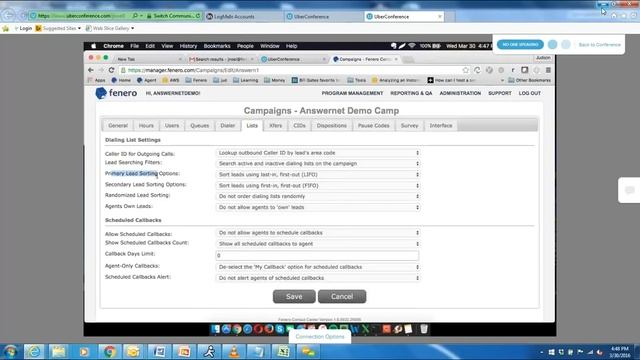Open Allow Scheduled Callbacks dropdown

[318, 233]
